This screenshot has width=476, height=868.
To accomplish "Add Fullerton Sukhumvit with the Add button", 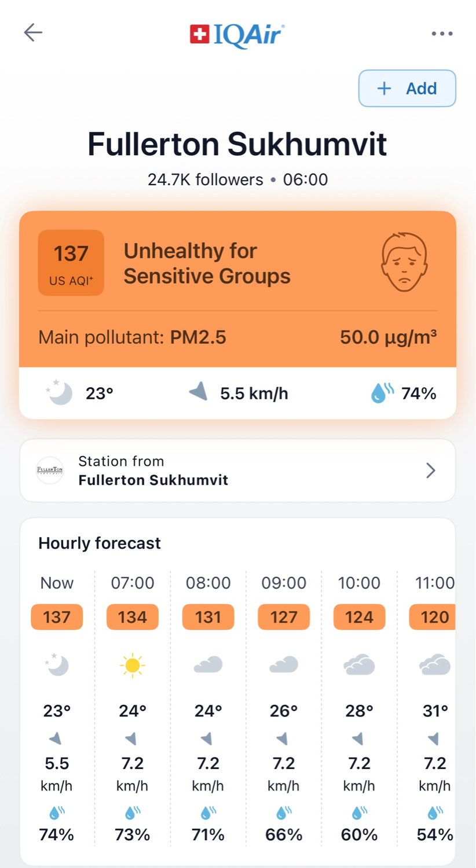I will pos(407,89).
